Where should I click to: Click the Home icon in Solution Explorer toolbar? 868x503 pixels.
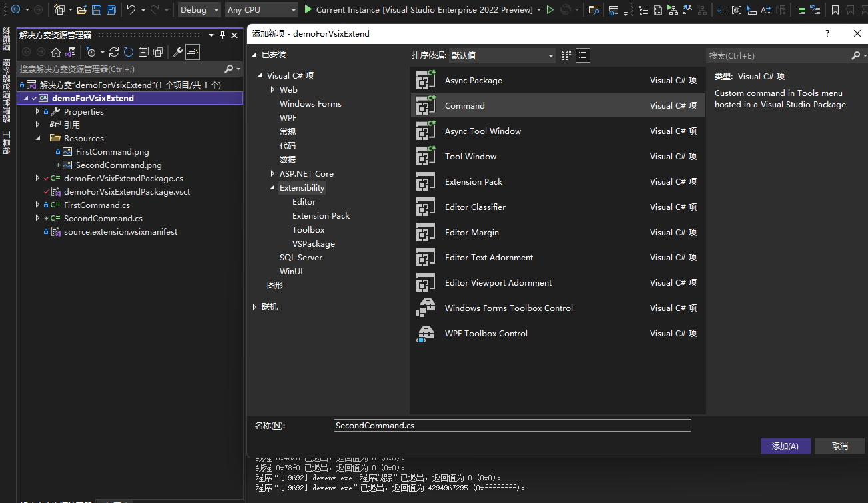[56, 52]
